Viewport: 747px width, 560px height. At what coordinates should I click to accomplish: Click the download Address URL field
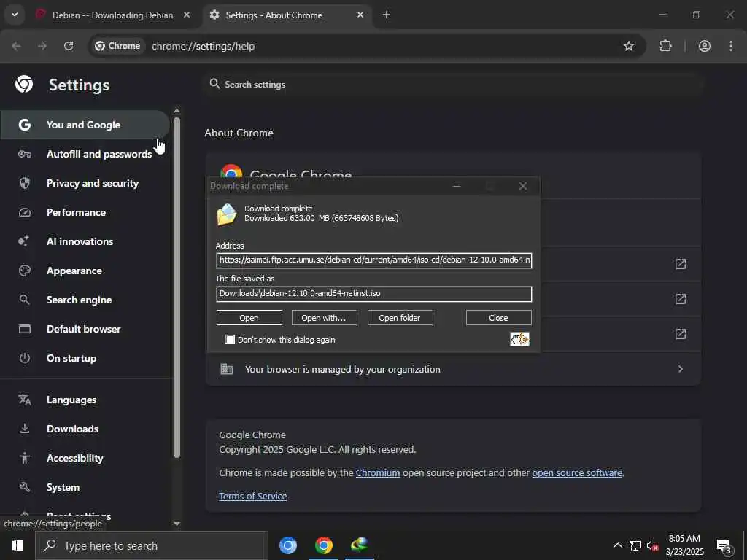(374, 260)
